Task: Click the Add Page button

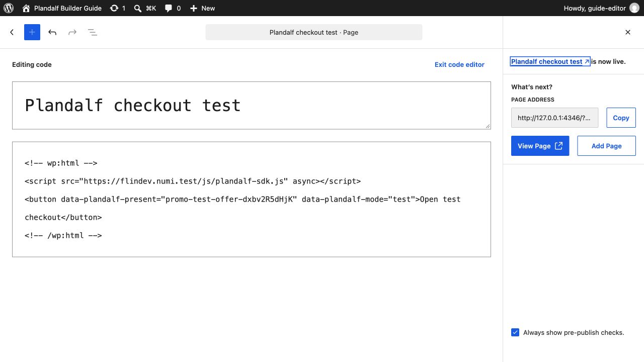Action: tap(606, 146)
